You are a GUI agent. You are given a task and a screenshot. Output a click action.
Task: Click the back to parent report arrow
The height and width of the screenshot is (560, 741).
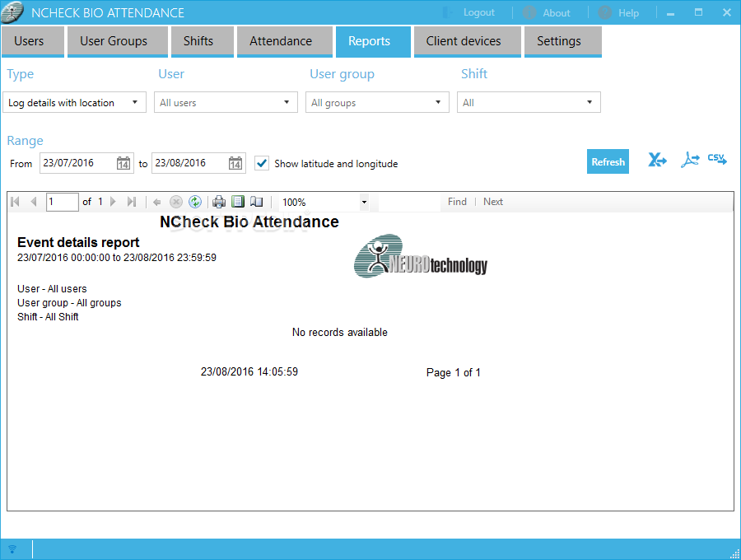click(x=157, y=203)
